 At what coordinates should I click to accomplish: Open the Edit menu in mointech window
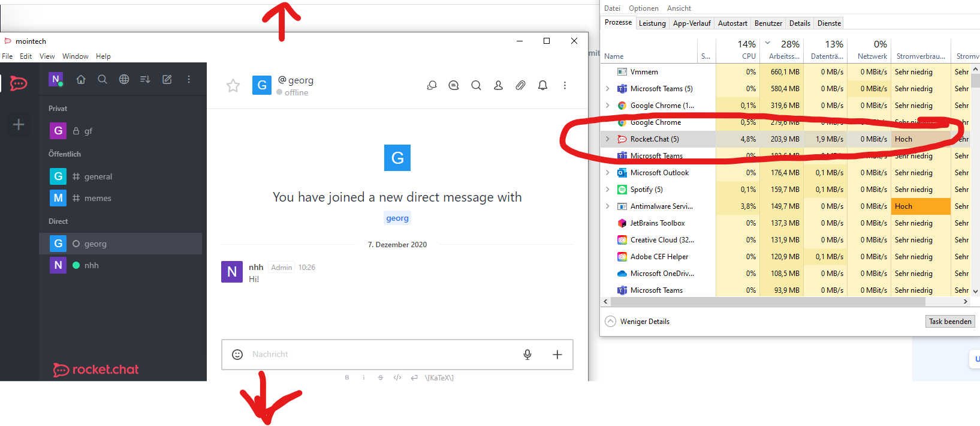(x=26, y=56)
